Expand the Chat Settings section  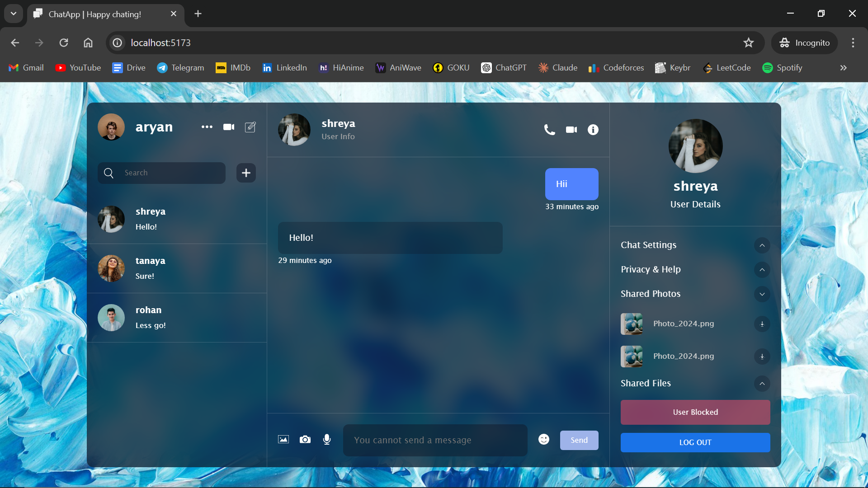(x=762, y=245)
